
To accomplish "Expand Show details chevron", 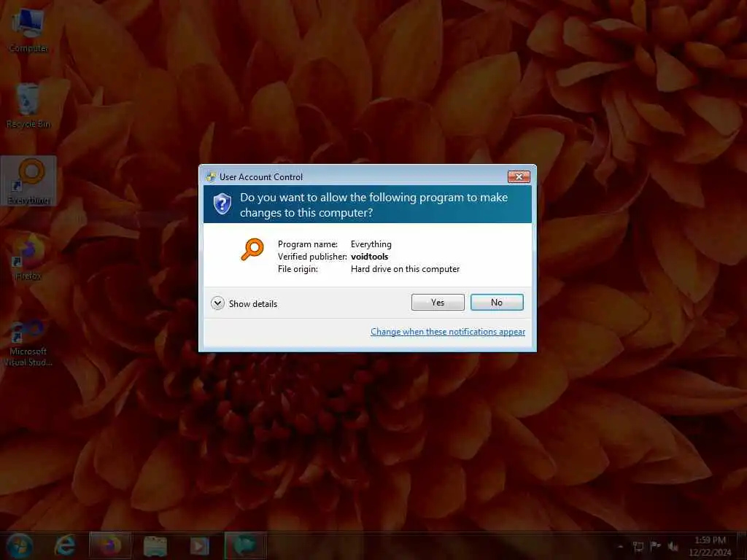I will (217, 303).
